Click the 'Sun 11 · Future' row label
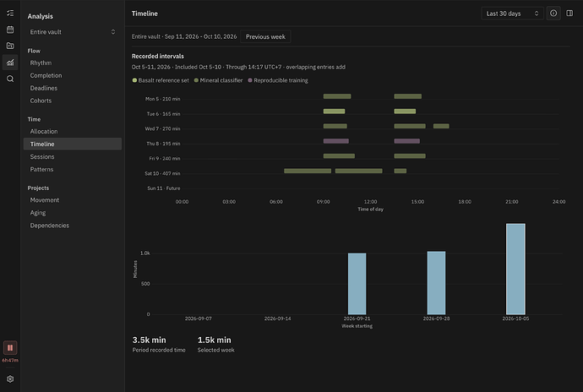 164,188
